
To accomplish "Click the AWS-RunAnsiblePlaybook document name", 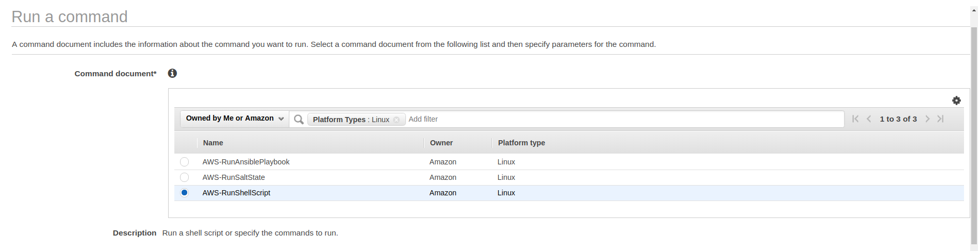I will pyautogui.click(x=246, y=162).
